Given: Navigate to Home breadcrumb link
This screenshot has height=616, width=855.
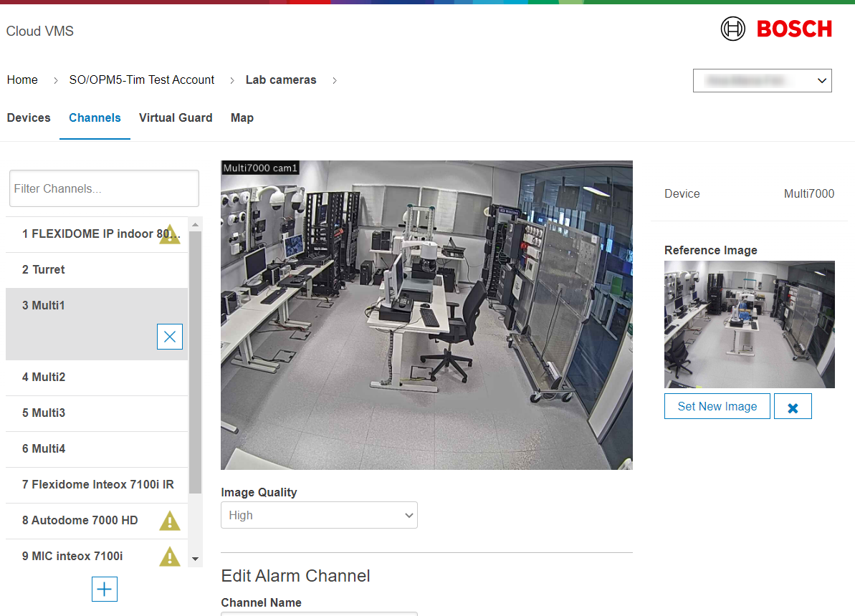Looking at the screenshot, I should click(22, 80).
